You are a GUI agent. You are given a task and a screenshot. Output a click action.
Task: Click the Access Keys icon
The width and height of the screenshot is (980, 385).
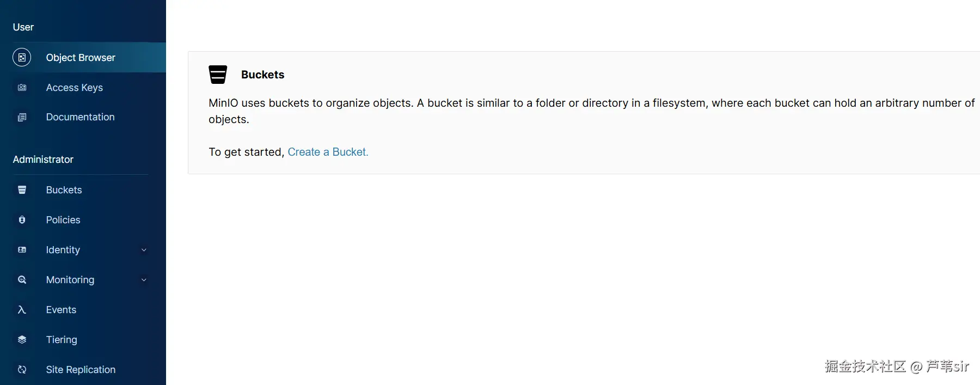click(x=22, y=87)
